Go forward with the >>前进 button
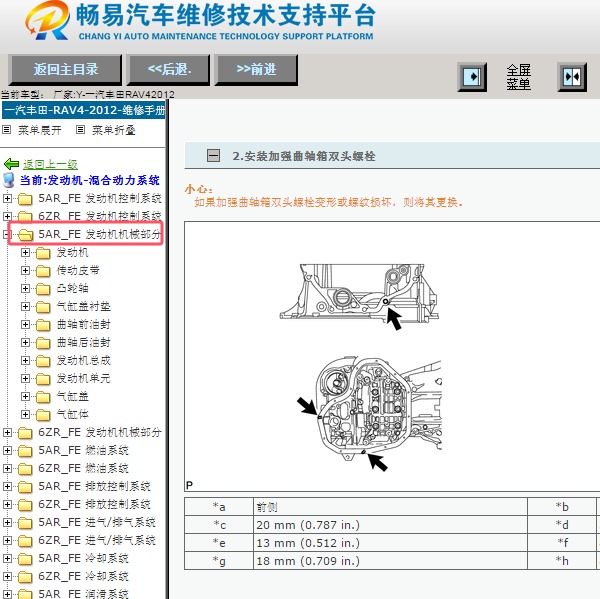The image size is (600, 599). tap(256, 69)
